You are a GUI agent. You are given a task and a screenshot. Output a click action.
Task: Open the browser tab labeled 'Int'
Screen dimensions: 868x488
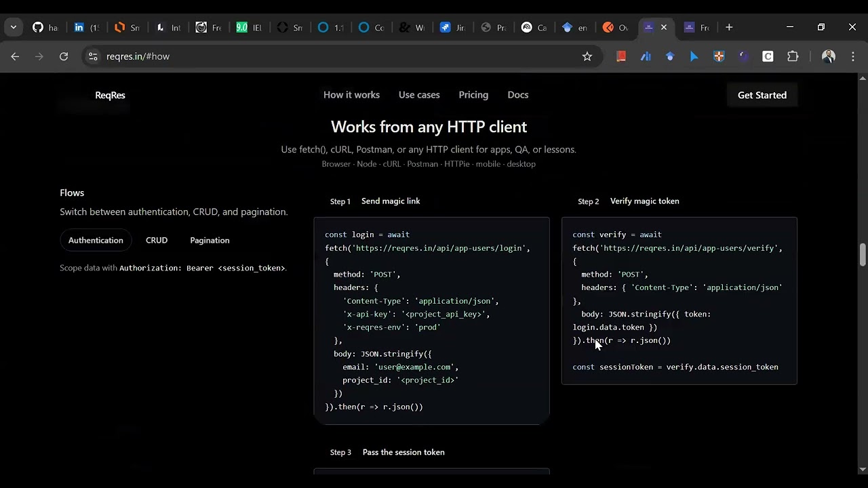[x=167, y=27]
